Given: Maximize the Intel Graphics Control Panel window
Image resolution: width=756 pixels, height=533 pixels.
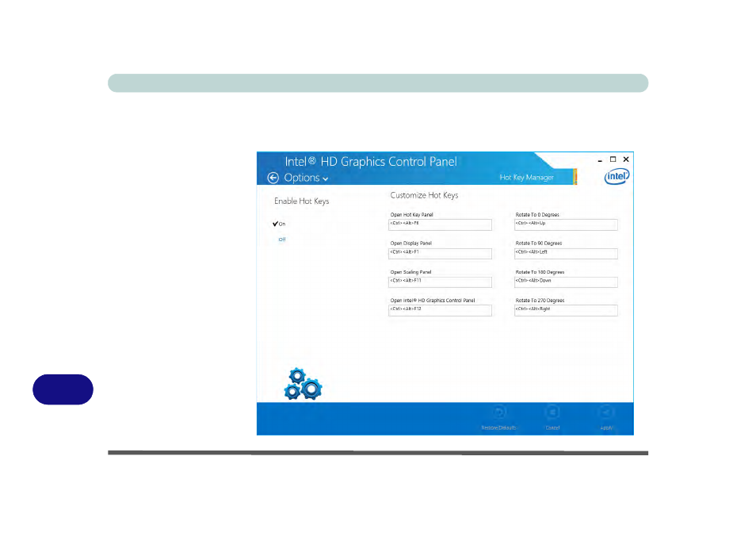Looking at the screenshot, I should [613, 159].
